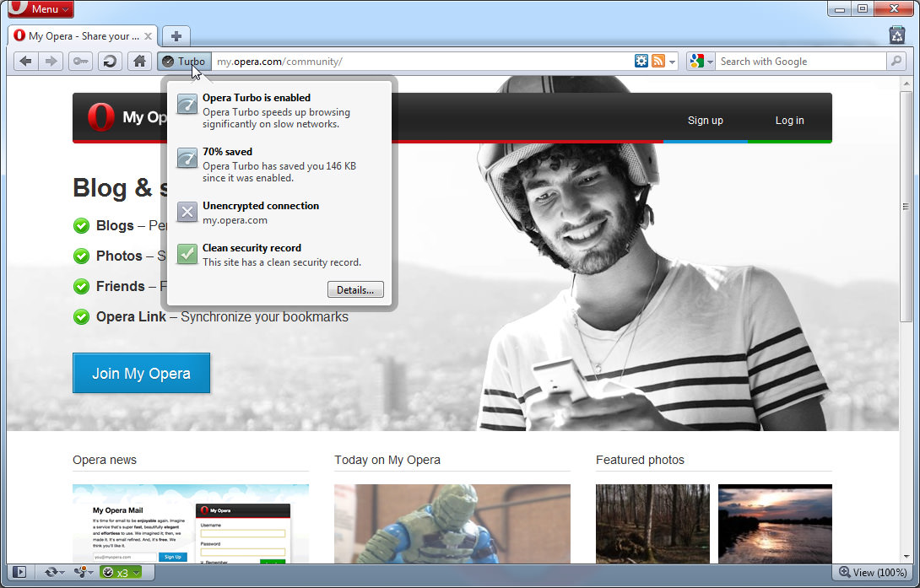Reload the page with the refresh icon
Viewport: 920px width, 588px height.
point(109,62)
